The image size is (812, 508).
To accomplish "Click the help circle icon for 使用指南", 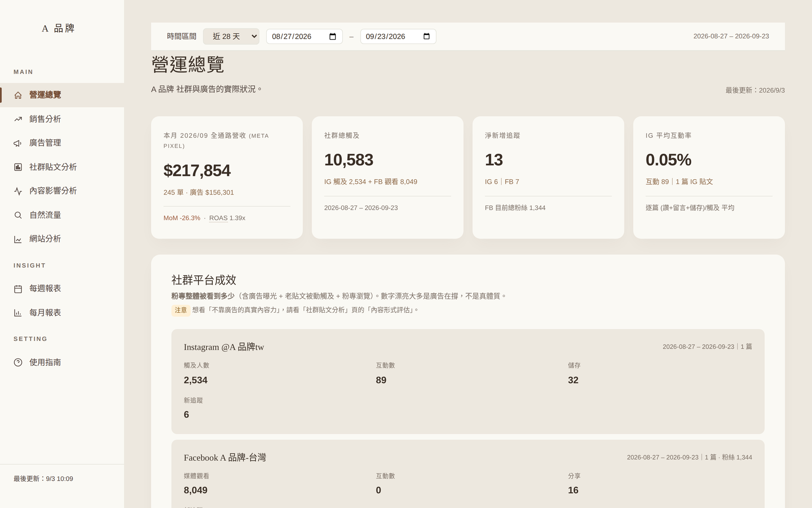I will [x=18, y=363].
